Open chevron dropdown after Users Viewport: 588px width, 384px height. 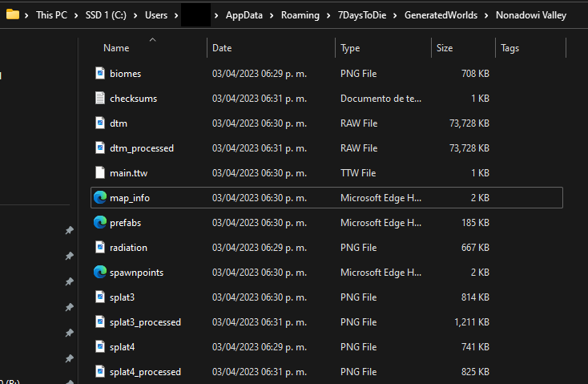(x=176, y=15)
